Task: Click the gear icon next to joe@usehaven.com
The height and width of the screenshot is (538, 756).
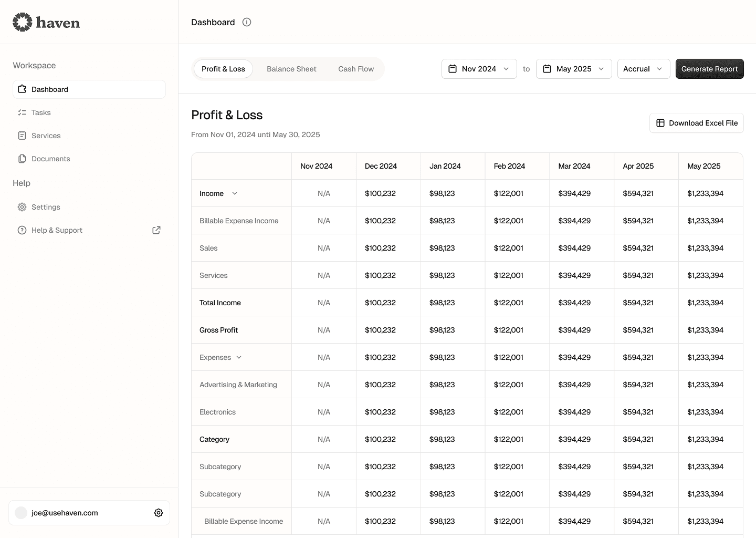Action: 159,513
